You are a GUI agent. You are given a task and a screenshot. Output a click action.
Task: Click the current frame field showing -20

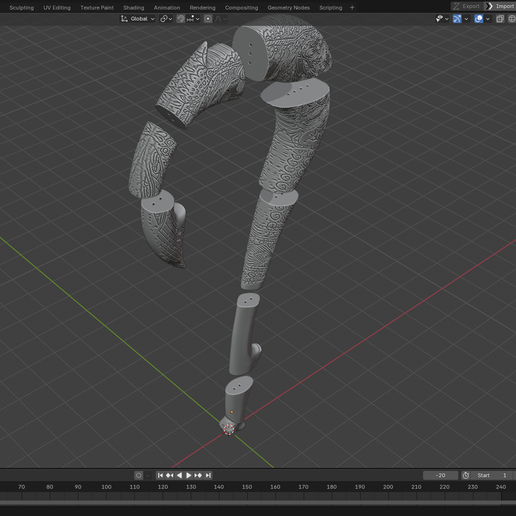(x=440, y=475)
